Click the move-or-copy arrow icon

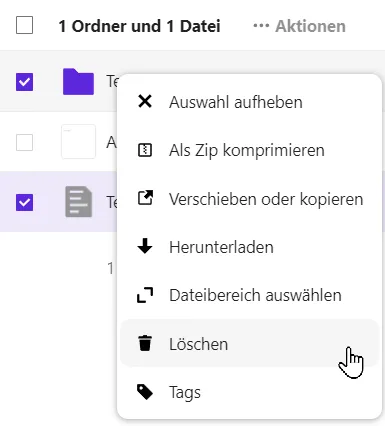tap(145, 198)
